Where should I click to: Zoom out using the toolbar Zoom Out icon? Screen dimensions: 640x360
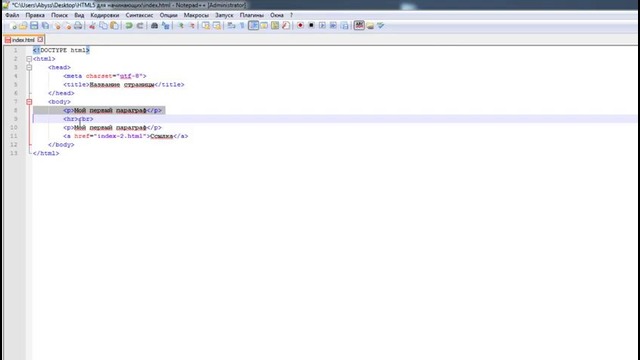pos(192,26)
